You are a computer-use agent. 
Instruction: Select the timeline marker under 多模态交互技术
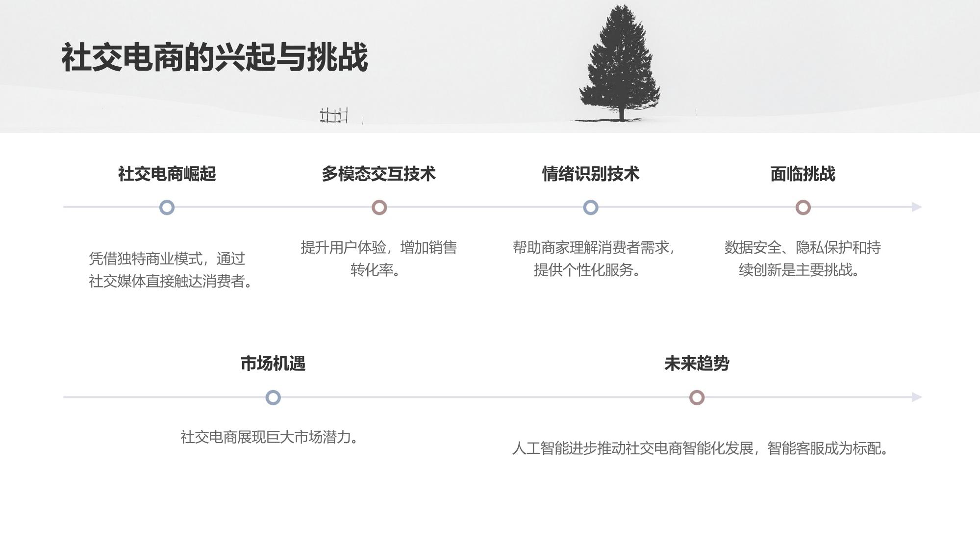click(x=379, y=208)
